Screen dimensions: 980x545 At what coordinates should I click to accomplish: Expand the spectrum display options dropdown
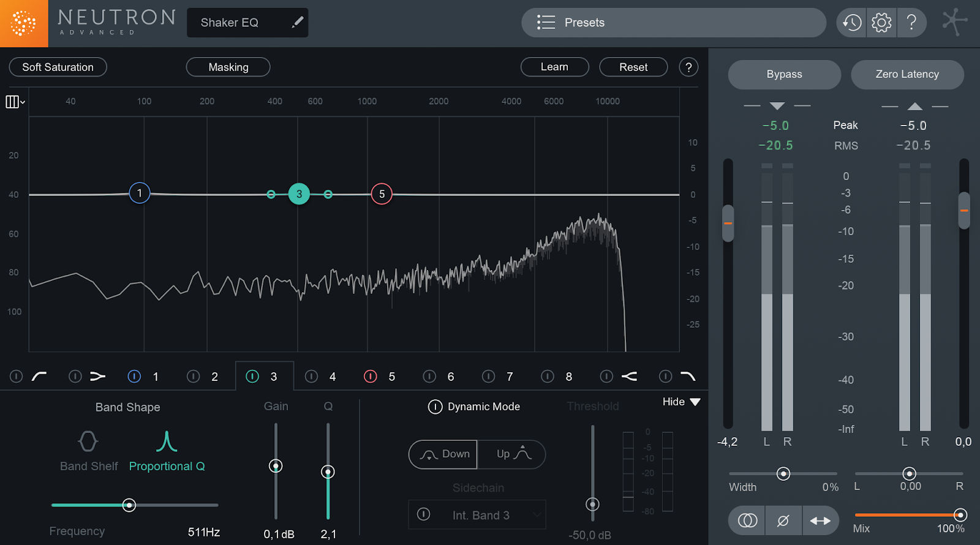point(15,102)
